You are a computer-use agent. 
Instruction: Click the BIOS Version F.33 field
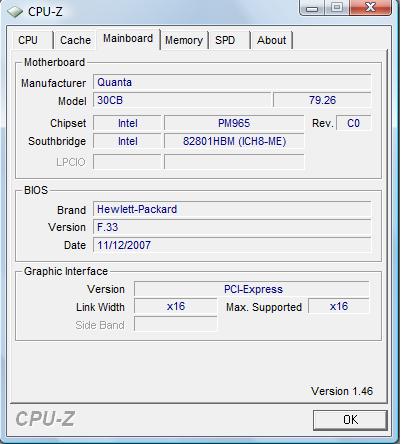click(x=232, y=227)
